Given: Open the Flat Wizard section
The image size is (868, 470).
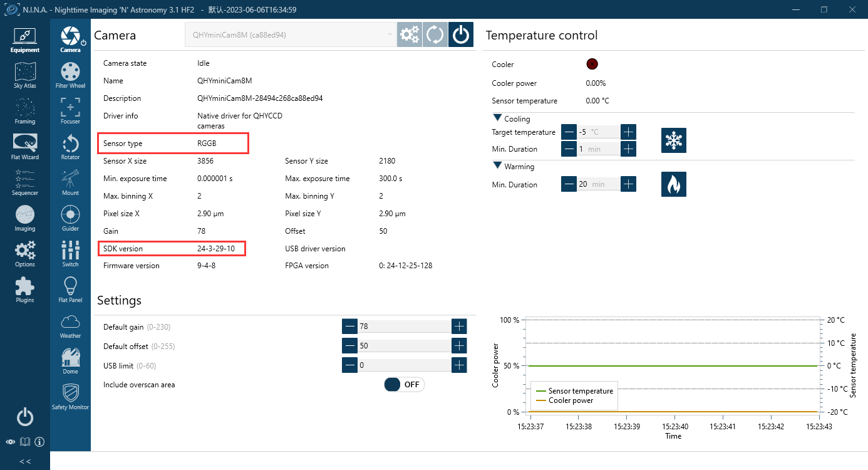Looking at the screenshot, I should coord(24,147).
